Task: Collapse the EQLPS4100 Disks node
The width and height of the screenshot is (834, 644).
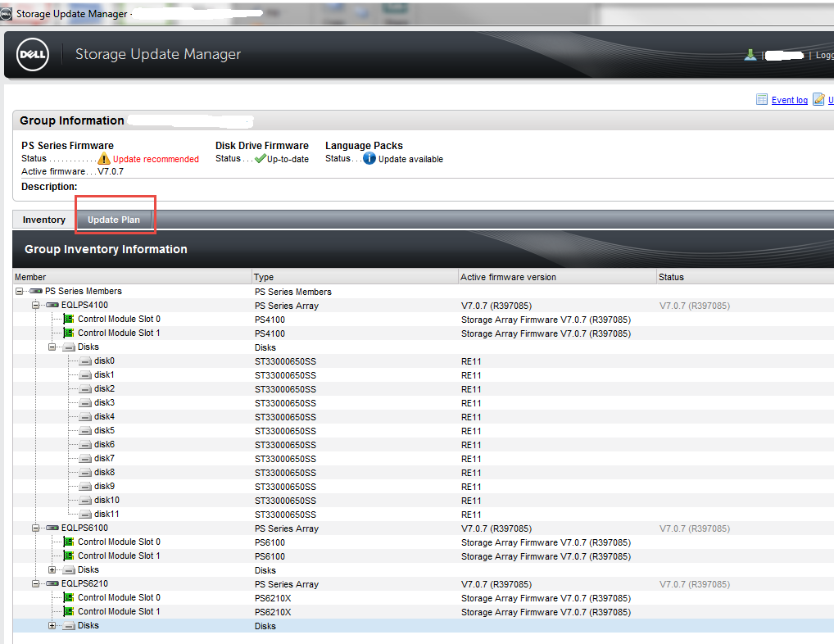Action: 52,347
